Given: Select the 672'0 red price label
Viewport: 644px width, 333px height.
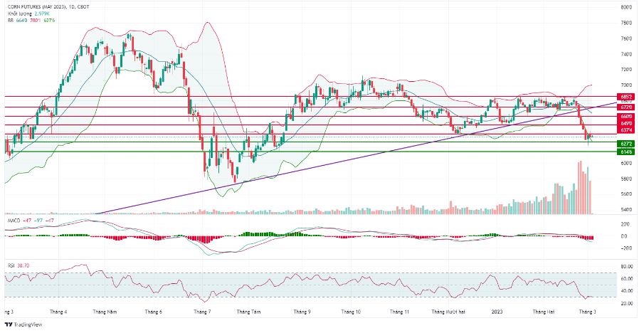Looking at the screenshot, I should pos(627,107).
